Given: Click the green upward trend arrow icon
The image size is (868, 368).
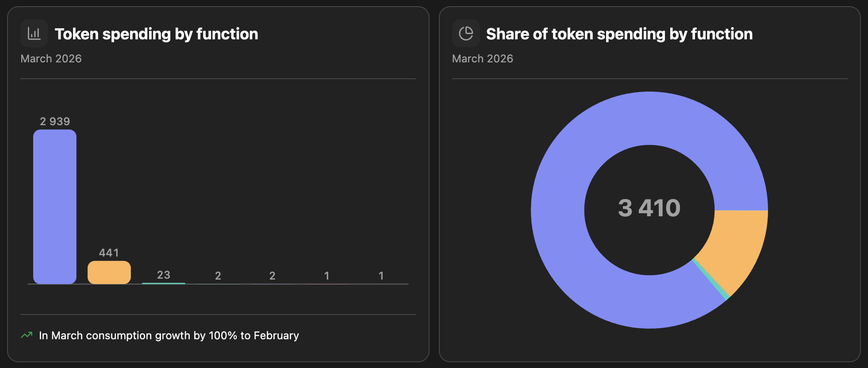Looking at the screenshot, I should pyautogui.click(x=27, y=335).
